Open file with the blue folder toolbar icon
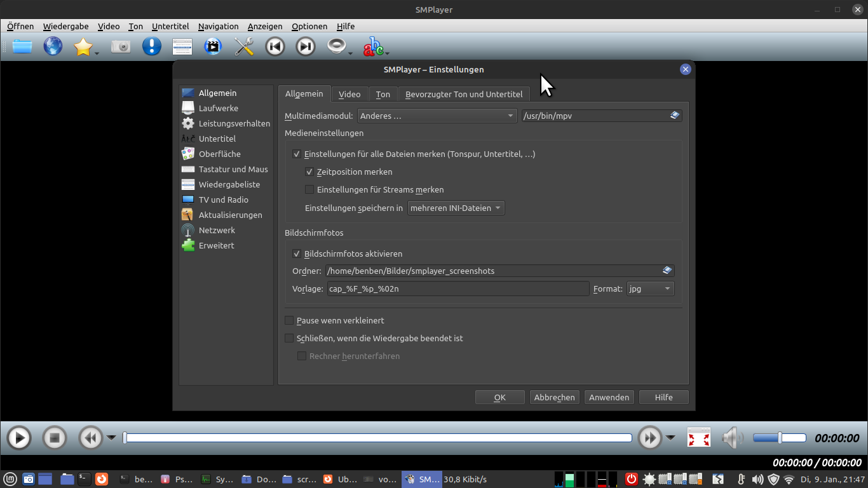Screen dimensions: 868x488 [22, 46]
